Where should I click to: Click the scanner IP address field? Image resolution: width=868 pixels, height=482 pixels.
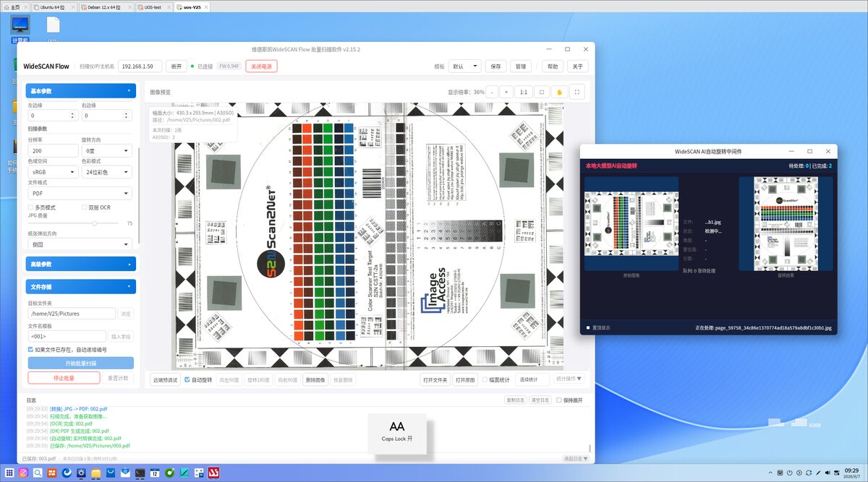pyautogui.click(x=140, y=66)
